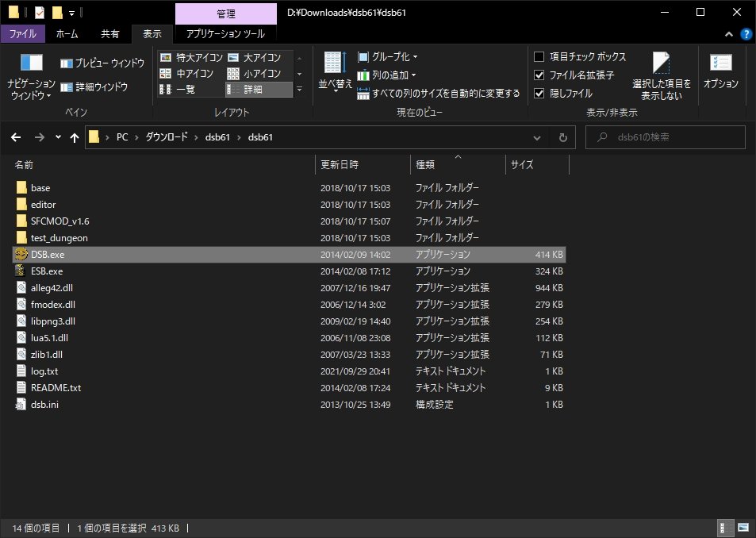Screen dimensions: 756x538
Task: Click the オプション folder options icon
Action: pos(721,71)
